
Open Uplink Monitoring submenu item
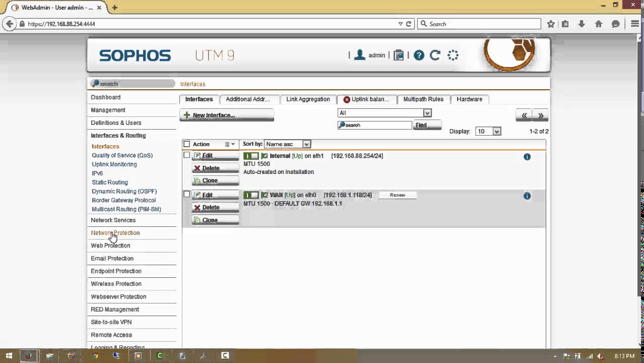click(x=114, y=164)
